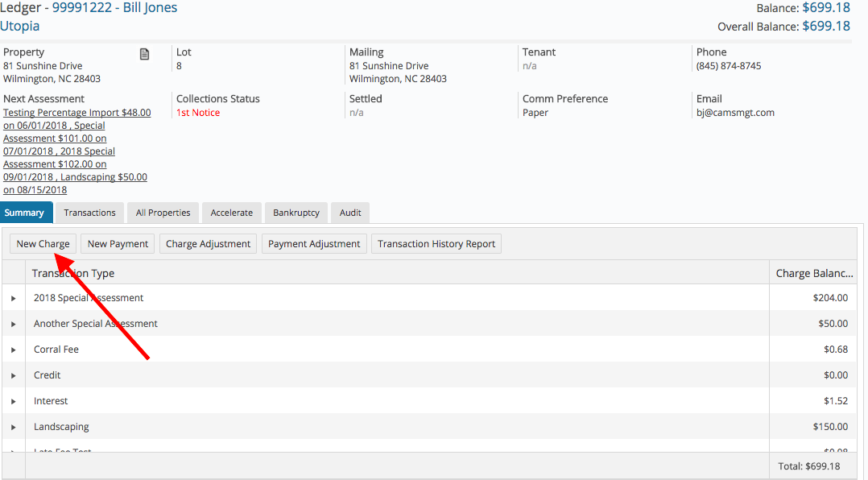Select the Interest row text
This screenshot has height=480, width=868.
[51, 401]
